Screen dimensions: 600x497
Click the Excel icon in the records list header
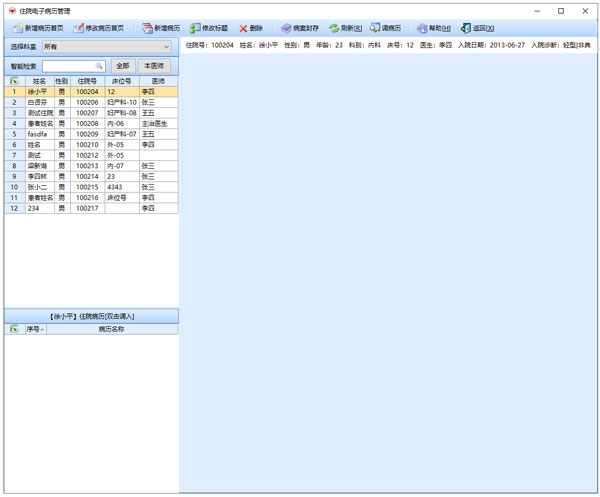(x=14, y=328)
